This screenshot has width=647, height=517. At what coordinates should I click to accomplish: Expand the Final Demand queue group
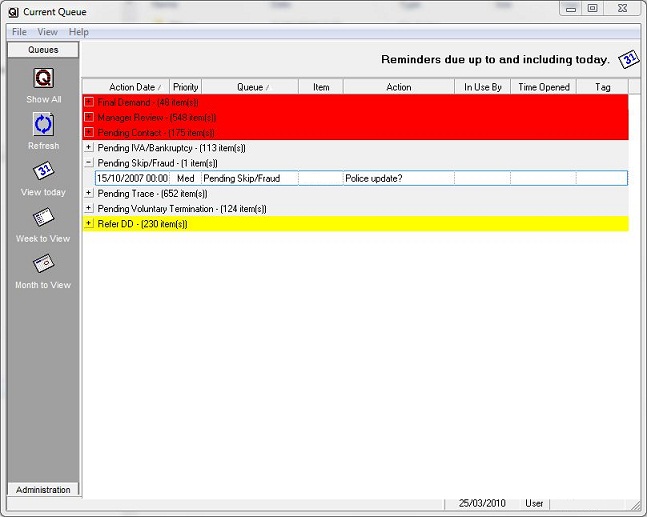pyautogui.click(x=89, y=102)
